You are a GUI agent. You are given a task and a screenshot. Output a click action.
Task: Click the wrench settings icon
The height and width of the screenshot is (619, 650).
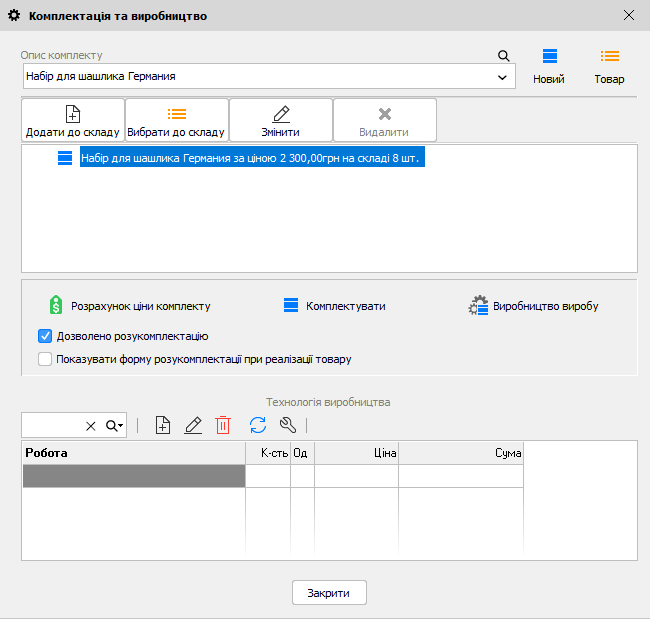tap(289, 426)
